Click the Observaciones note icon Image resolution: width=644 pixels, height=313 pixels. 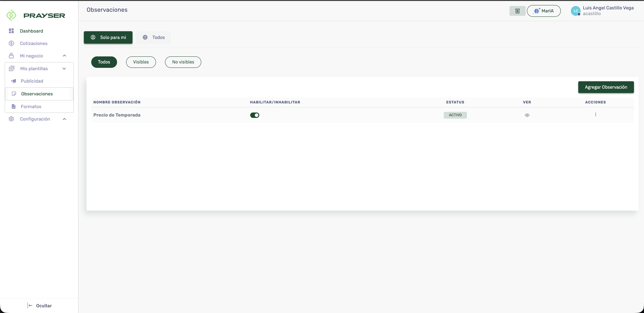[x=14, y=94]
